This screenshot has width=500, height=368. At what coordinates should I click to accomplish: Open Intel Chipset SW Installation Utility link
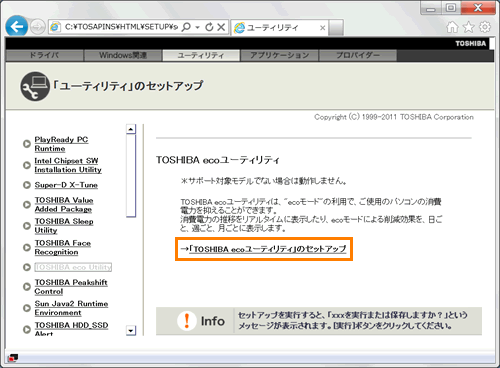[x=68, y=165]
